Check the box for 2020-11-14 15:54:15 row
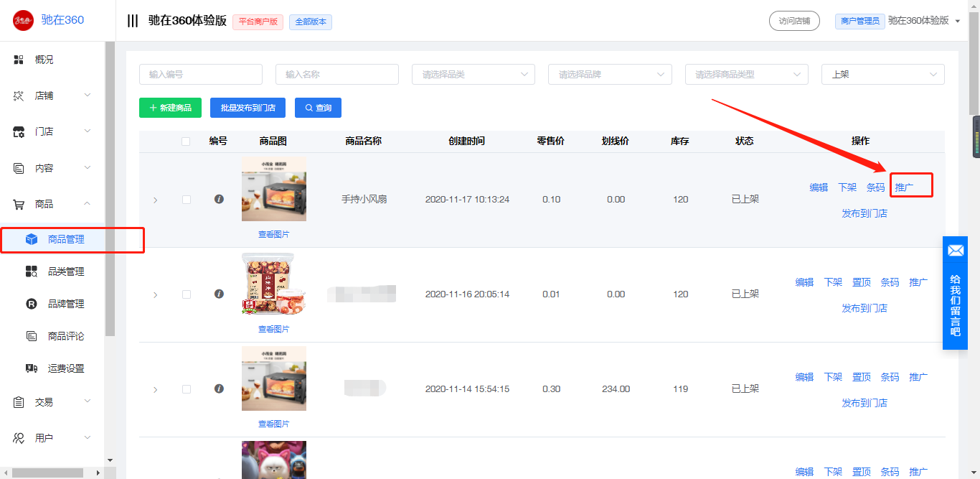This screenshot has height=479, width=980. (187, 389)
